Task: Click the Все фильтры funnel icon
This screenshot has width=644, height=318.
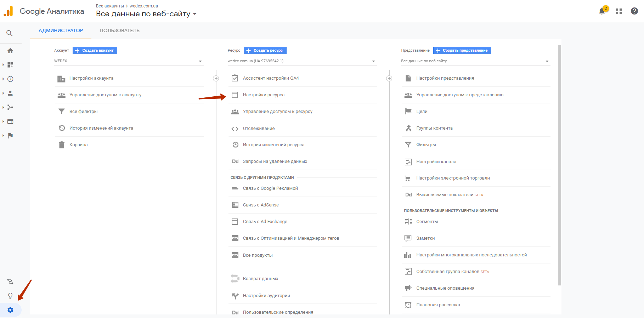Action: (62, 112)
